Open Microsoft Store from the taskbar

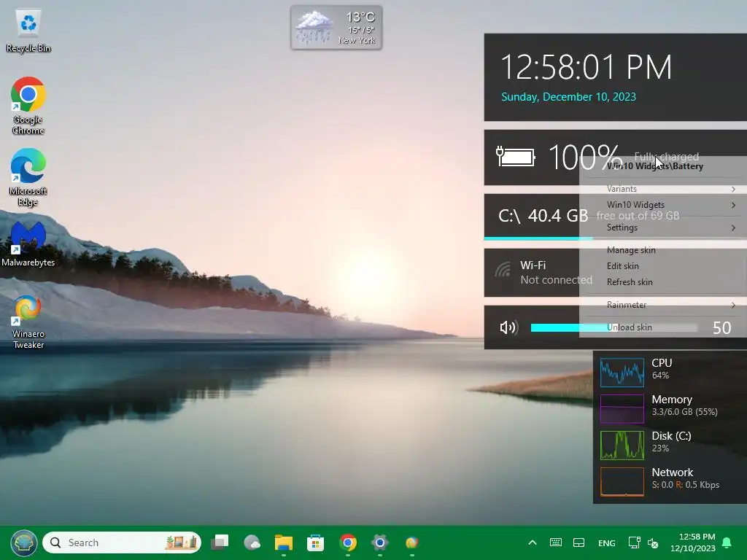coord(315,542)
